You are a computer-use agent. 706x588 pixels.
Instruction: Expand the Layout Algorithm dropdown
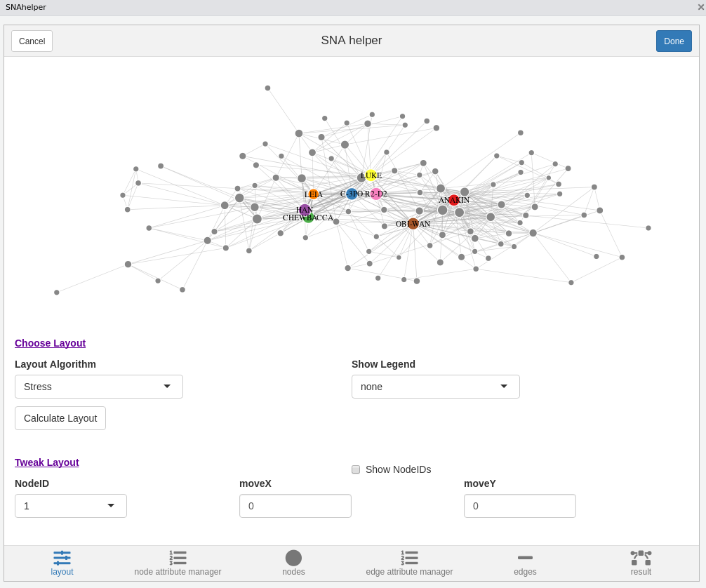(x=99, y=387)
